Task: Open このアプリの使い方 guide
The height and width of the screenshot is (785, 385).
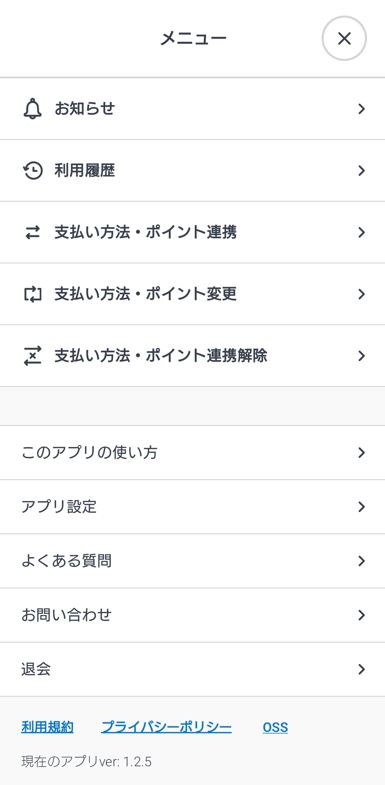Action: tap(192, 453)
